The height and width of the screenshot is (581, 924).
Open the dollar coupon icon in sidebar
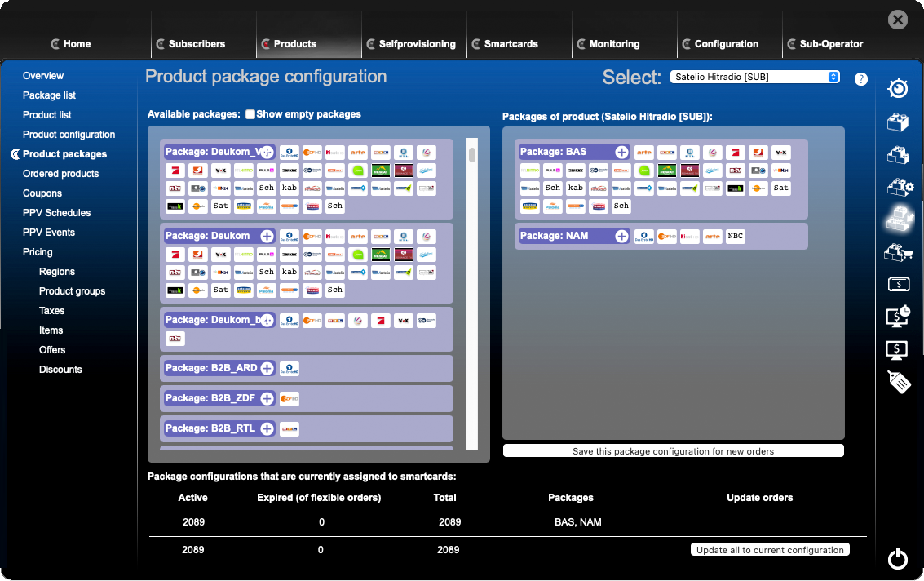(898, 284)
